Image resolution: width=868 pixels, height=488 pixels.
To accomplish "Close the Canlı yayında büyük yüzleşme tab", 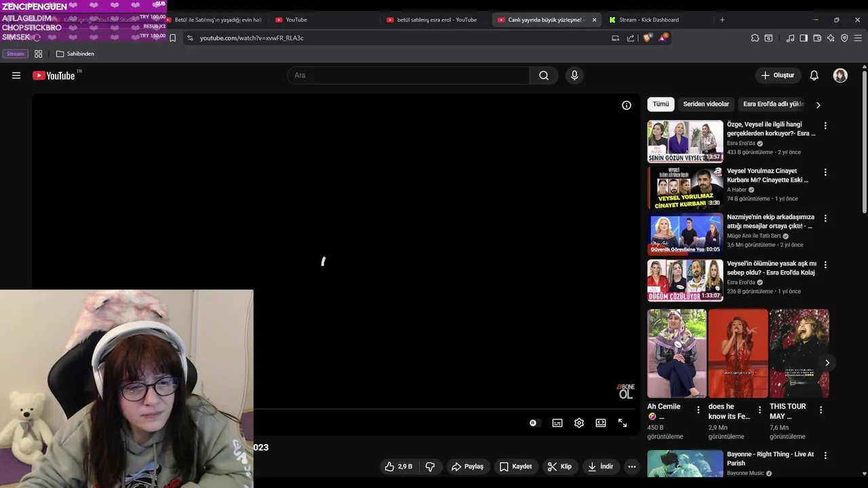I will pyautogui.click(x=594, y=20).
